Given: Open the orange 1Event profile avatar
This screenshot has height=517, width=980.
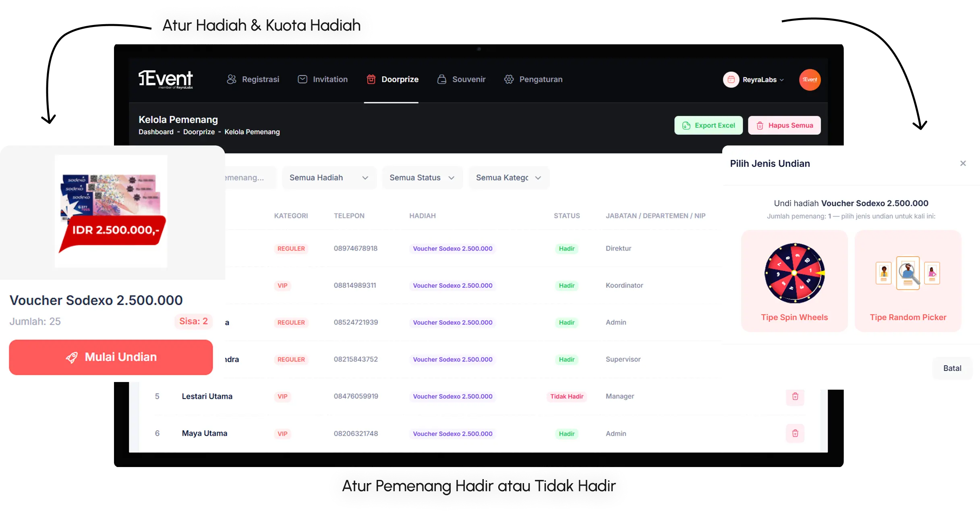Looking at the screenshot, I should (x=810, y=80).
